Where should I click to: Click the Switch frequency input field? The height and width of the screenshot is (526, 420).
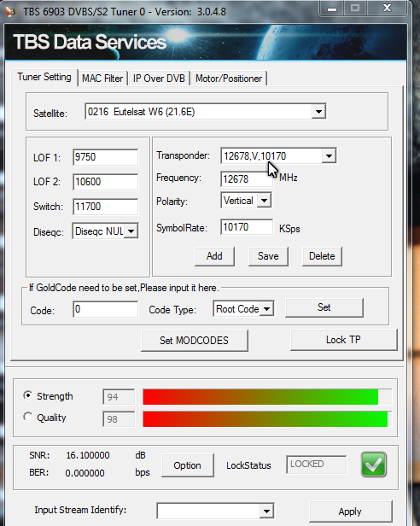pos(105,207)
